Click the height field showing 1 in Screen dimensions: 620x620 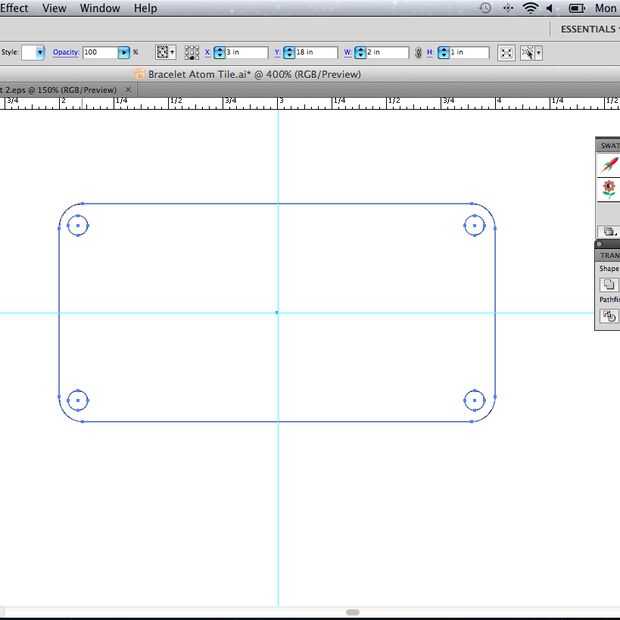pyautogui.click(x=469, y=52)
